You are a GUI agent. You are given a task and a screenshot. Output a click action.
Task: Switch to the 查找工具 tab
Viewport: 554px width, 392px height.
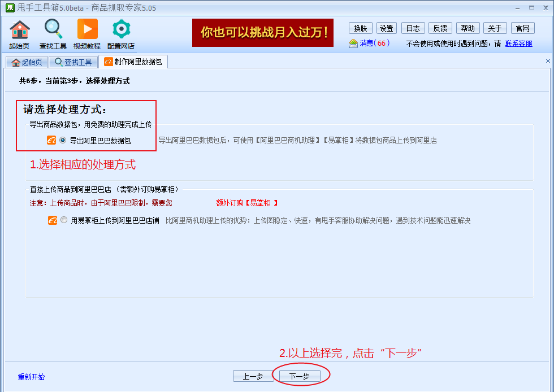coord(73,62)
